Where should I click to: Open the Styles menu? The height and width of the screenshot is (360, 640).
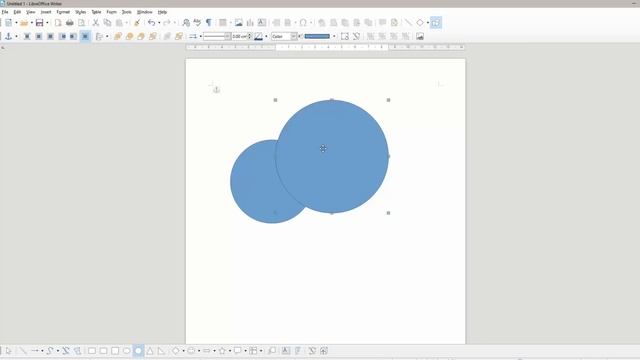click(x=80, y=12)
